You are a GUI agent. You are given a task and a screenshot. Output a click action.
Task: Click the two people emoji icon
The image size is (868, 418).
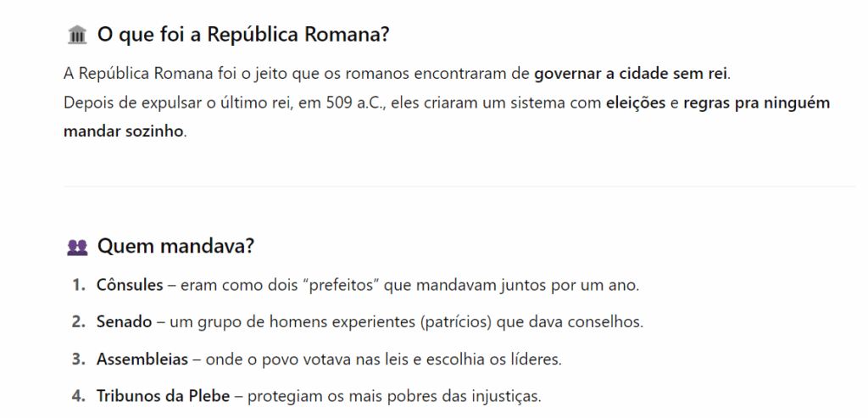[76, 247]
